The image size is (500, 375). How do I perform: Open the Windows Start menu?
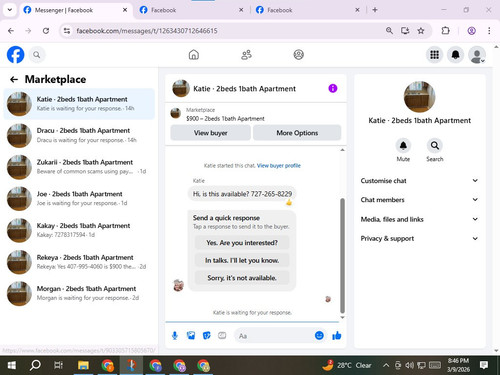[x=12, y=365]
